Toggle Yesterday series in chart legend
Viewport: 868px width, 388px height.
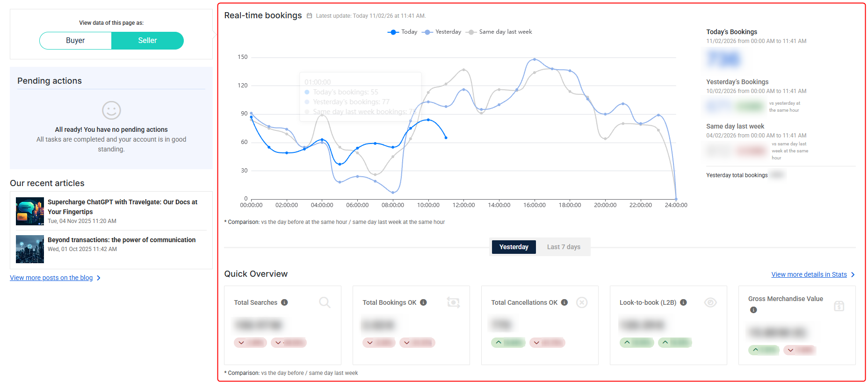pos(441,32)
